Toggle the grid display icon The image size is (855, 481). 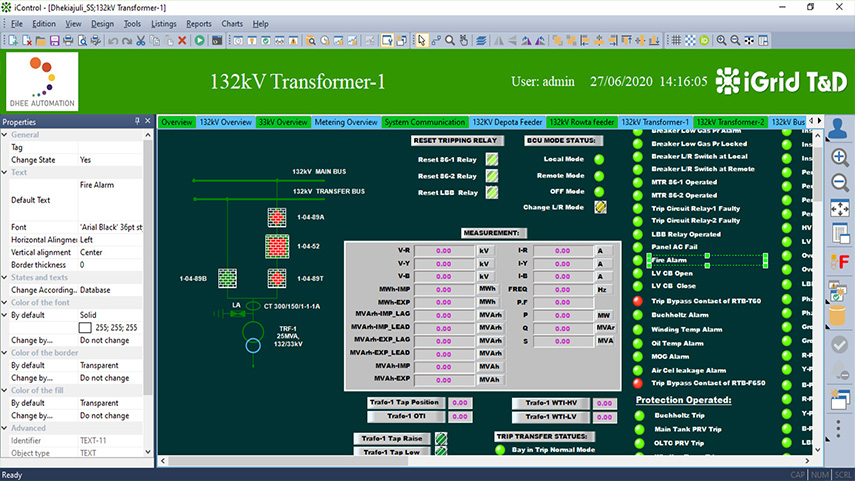(x=676, y=40)
